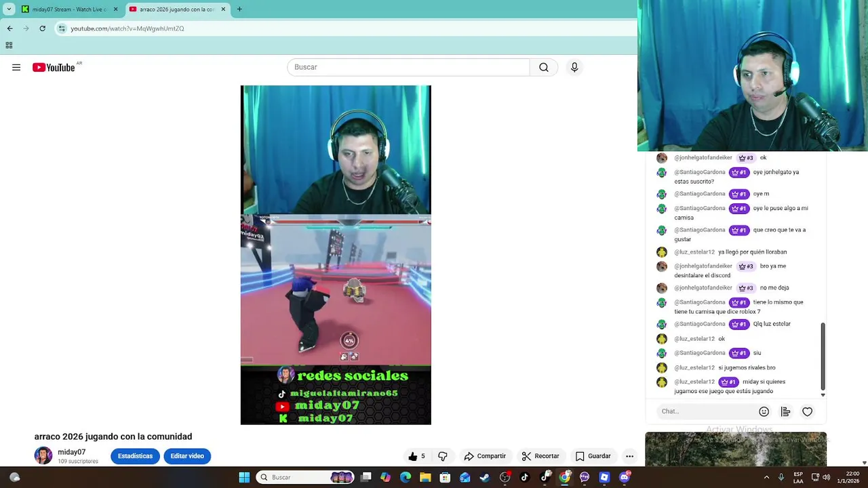Viewport: 868px width, 488px height.
Task: Open the Windows Start menu
Action: (244, 477)
